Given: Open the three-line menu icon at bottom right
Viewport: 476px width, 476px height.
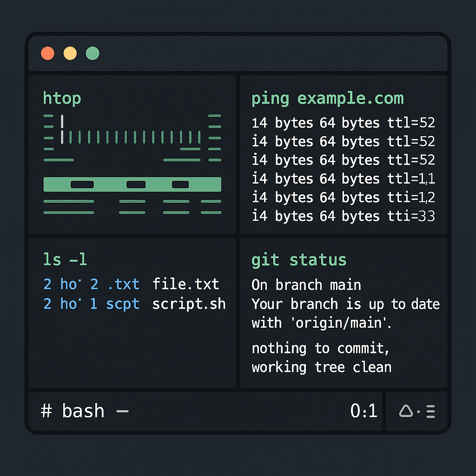Looking at the screenshot, I should click(x=430, y=411).
